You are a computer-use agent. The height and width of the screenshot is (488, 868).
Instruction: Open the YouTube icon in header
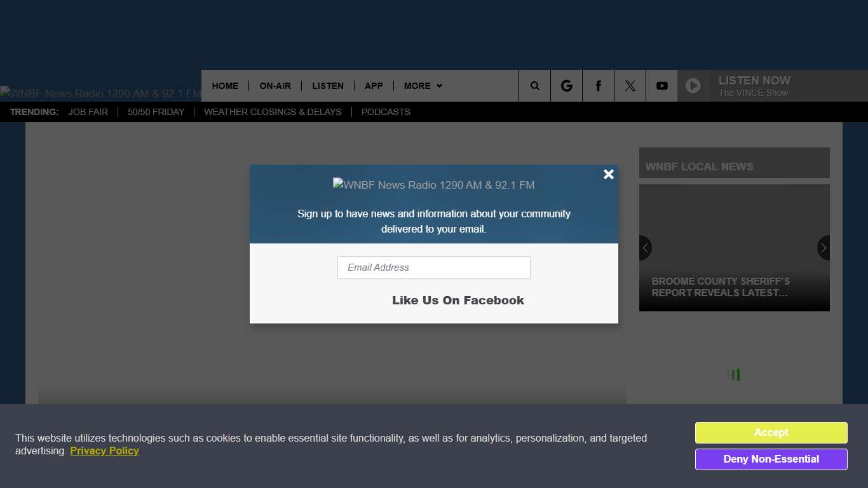[661, 86]
